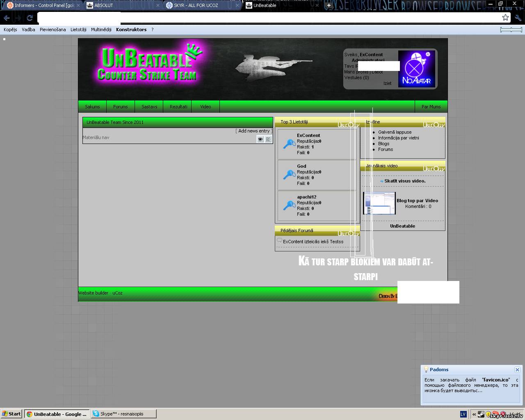Open the Multimēdiji menu
The height and width of the screenshot is (420, 525).
click(x=101, y=30)
